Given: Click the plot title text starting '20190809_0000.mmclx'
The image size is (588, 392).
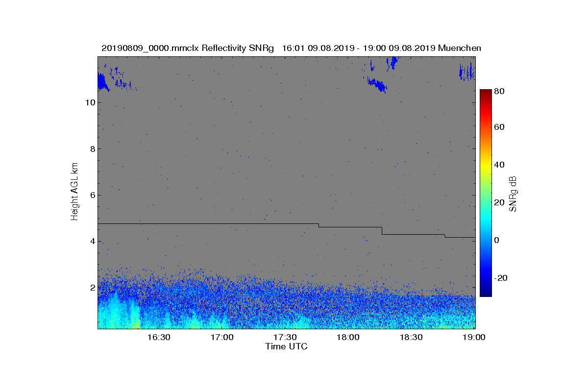Looking at the screenshot, I should (x=291, y=48).
